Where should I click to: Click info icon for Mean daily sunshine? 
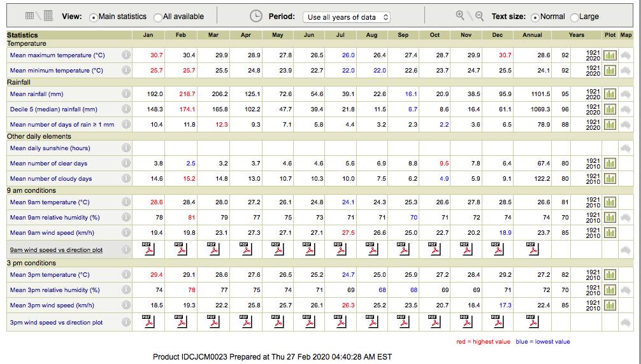126,148
